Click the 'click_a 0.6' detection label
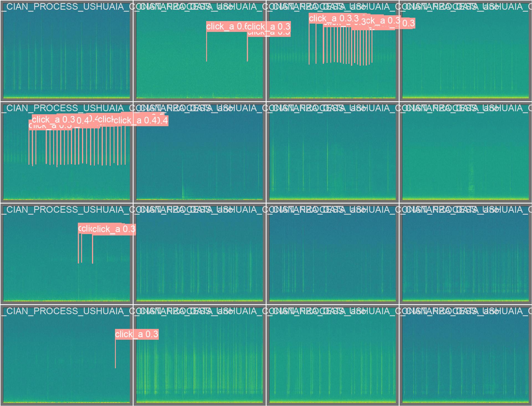This screenshot has height=406, width=532. (226, 27)
